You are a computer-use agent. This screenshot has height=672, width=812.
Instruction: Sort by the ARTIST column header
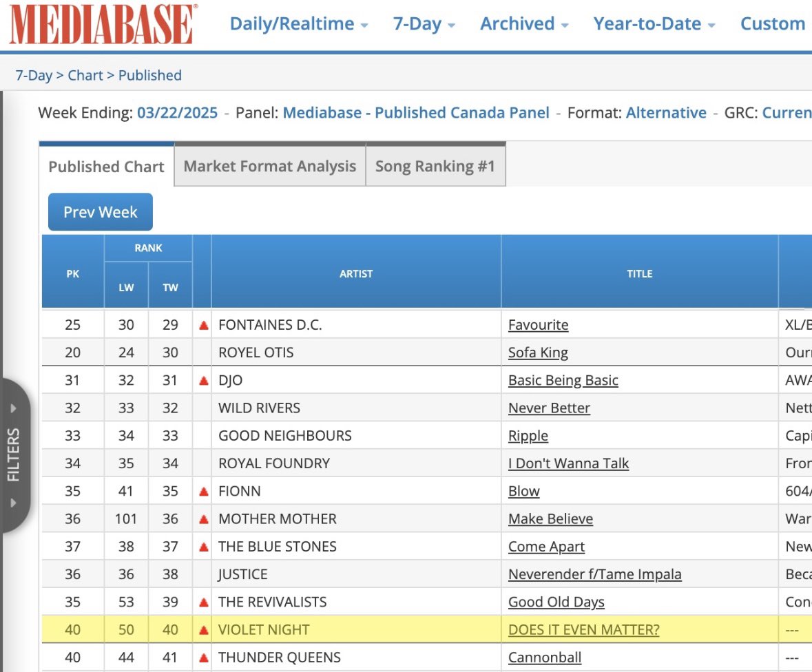(x=356, y=273)
